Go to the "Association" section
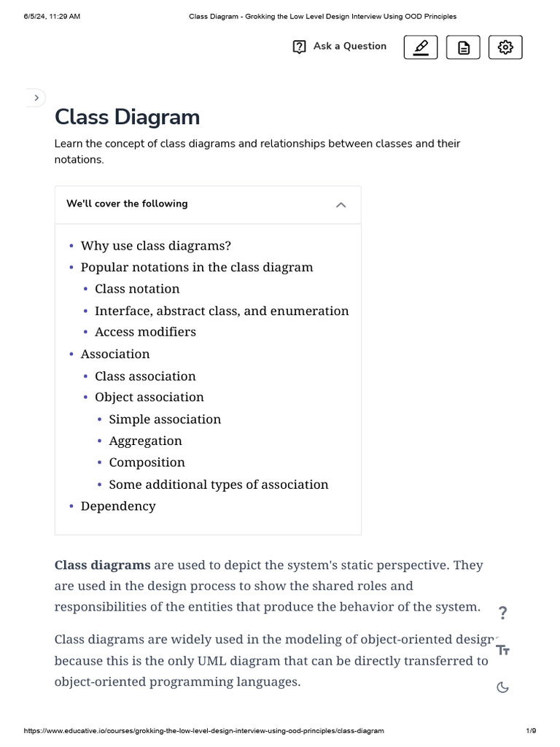The width and height of the screenshot is (560, 747). pos(115,354)
